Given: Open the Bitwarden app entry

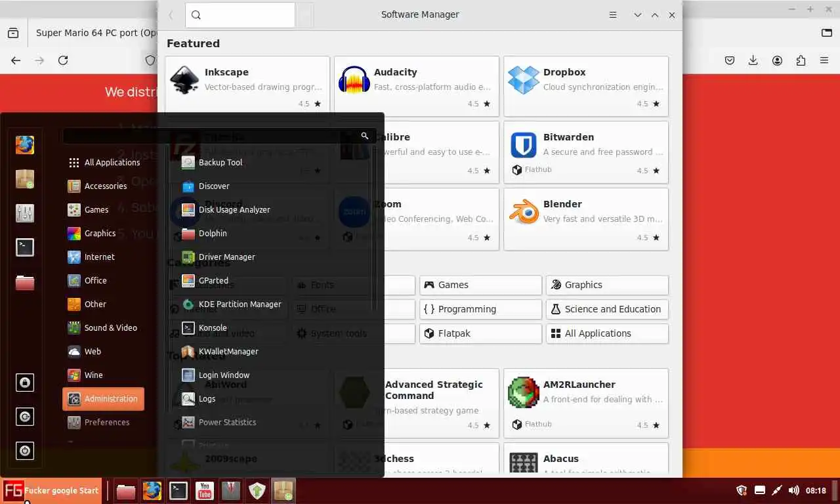Looking at the screenshot, I should pyautogui.click(x=586, y=152).
